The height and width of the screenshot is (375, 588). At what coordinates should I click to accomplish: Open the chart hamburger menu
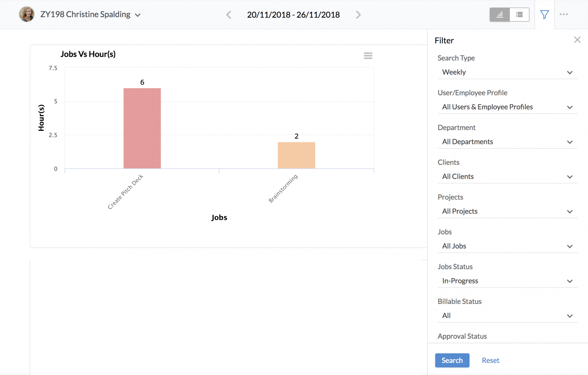click(368, 56)
